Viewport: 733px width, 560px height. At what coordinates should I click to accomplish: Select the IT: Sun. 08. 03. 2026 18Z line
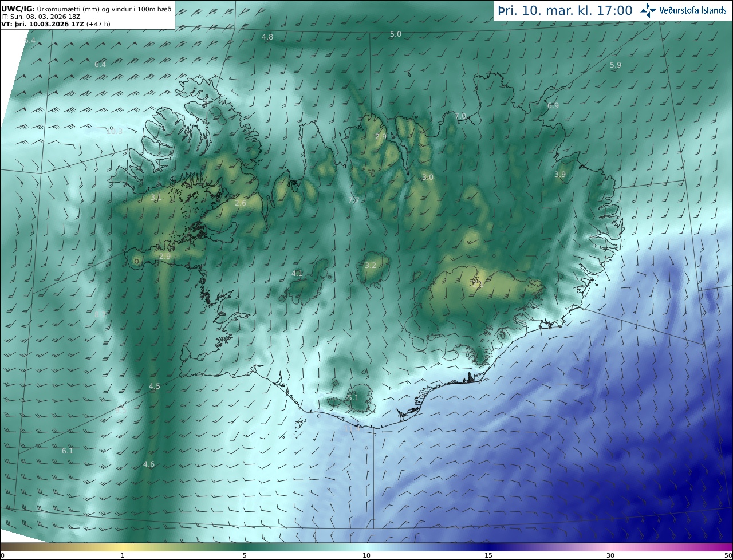tap(41, 17)
